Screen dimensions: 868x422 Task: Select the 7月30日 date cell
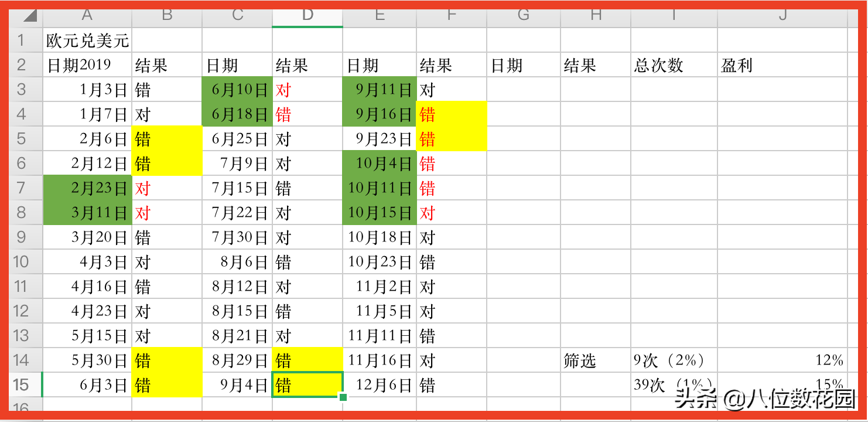click(x=237, y=237)
